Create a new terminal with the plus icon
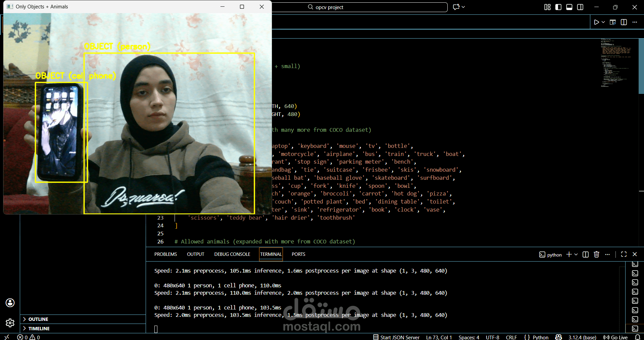This screenshot has width=644, height=340. pyautogui.click(x=569, y=254)
